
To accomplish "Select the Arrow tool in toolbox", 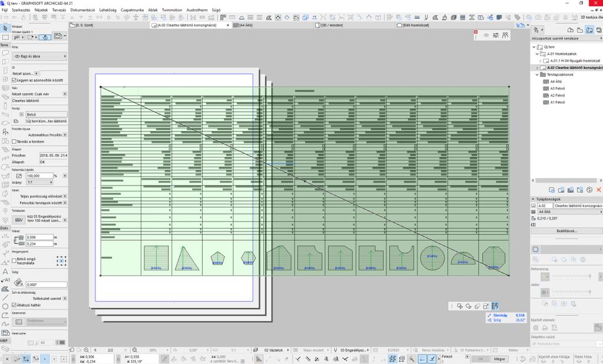I will (5, 28).
